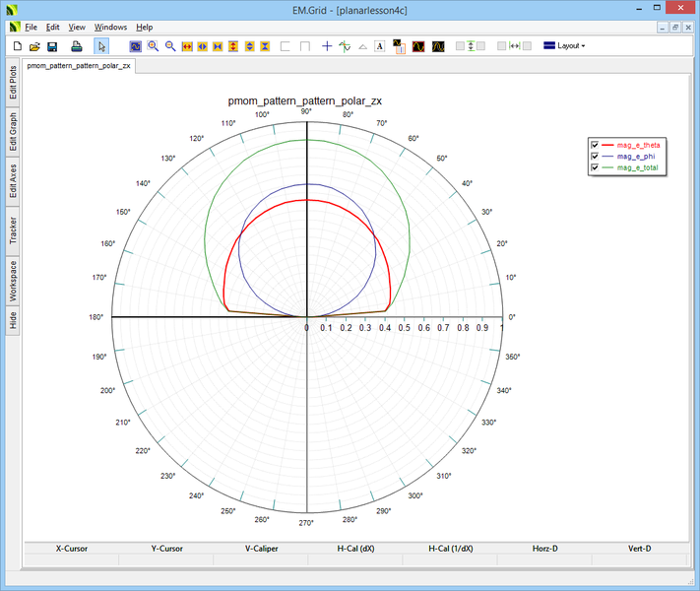The image size is (700, 591).
Task: Click the red mag_e_theta legend line swatch
Action: (607, 146)
